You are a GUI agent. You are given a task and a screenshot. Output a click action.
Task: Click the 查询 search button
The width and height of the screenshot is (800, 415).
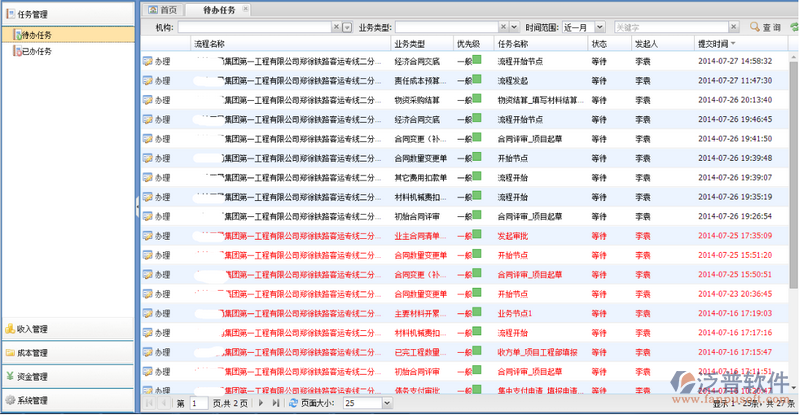[763, 27]
